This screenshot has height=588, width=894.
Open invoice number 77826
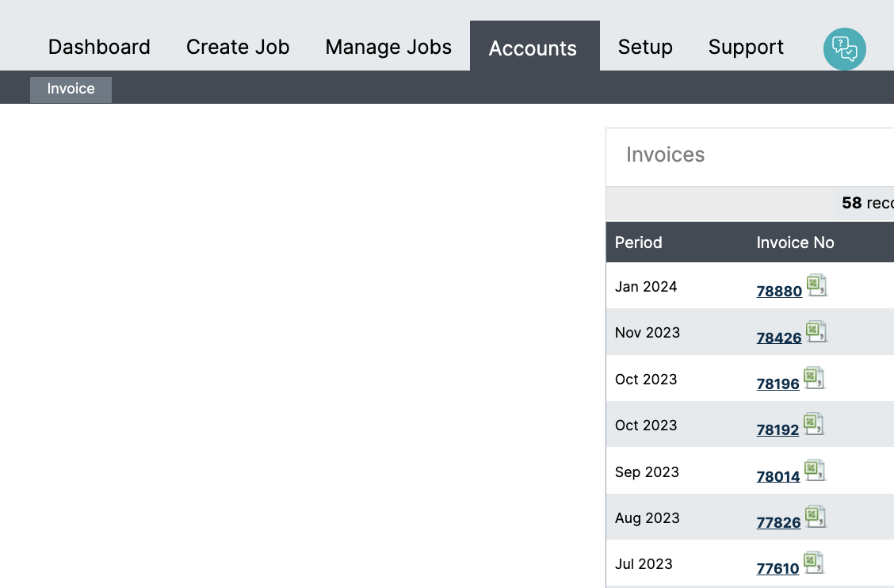(778, 522)
